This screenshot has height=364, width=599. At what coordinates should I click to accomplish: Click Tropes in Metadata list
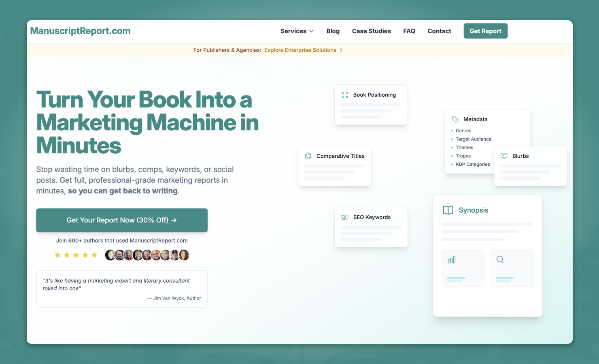coord(463,156)
